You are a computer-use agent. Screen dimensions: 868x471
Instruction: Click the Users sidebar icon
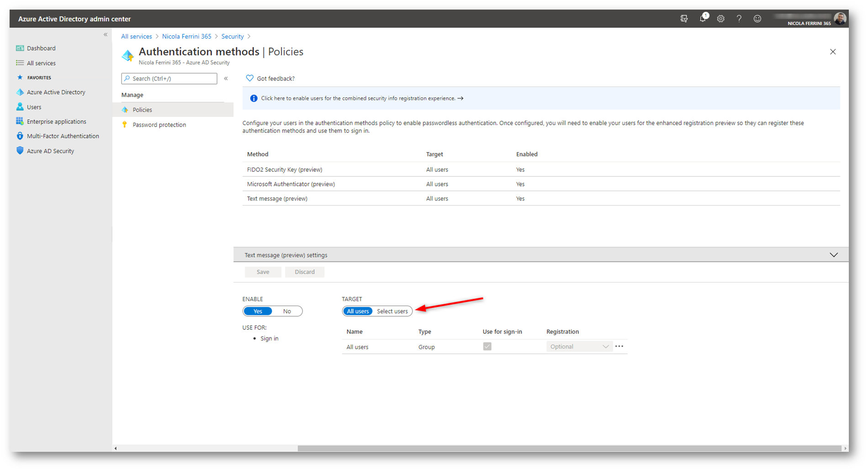20,106
